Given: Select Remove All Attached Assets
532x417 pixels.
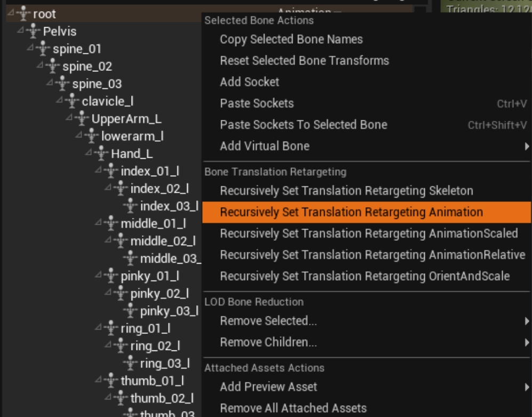Looking at the screenshot, I should (x=293, y=408).
